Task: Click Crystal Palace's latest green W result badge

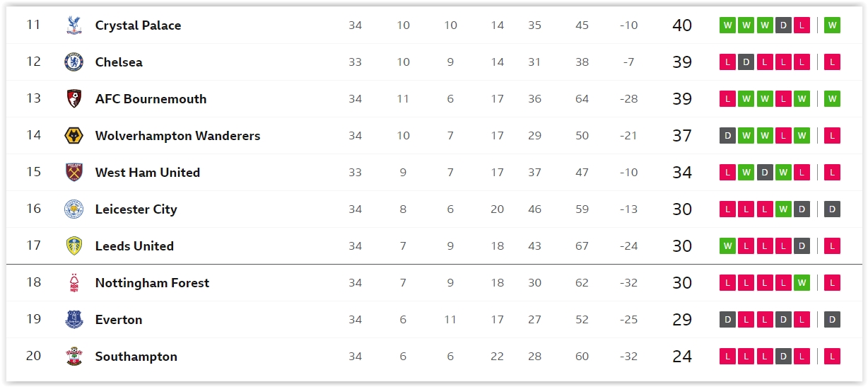Action: [832, 25]
